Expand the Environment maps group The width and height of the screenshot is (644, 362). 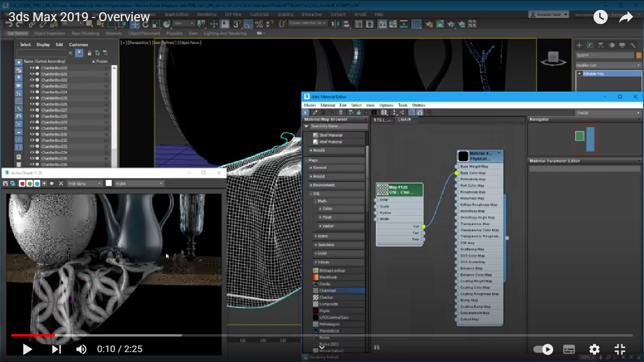point(337,185)
